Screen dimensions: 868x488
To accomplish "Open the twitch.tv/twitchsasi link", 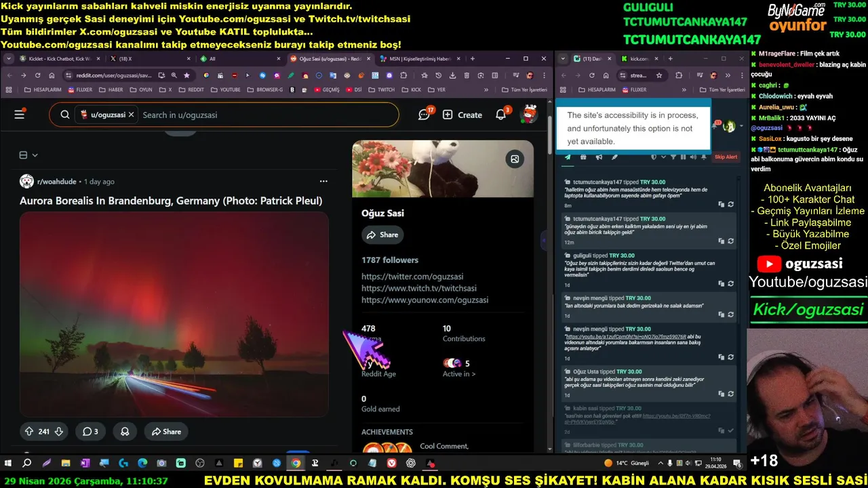I will click(419, 288).
